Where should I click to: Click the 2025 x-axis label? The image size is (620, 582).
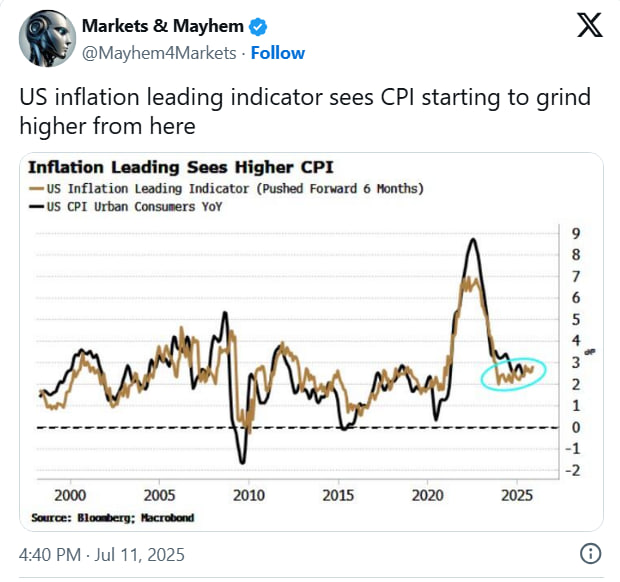pos(517,495)
